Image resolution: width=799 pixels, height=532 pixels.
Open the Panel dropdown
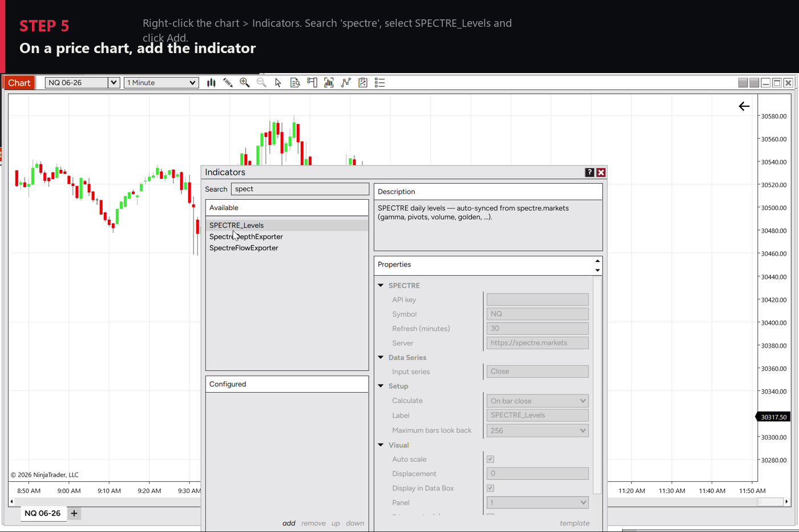[538, 502]
